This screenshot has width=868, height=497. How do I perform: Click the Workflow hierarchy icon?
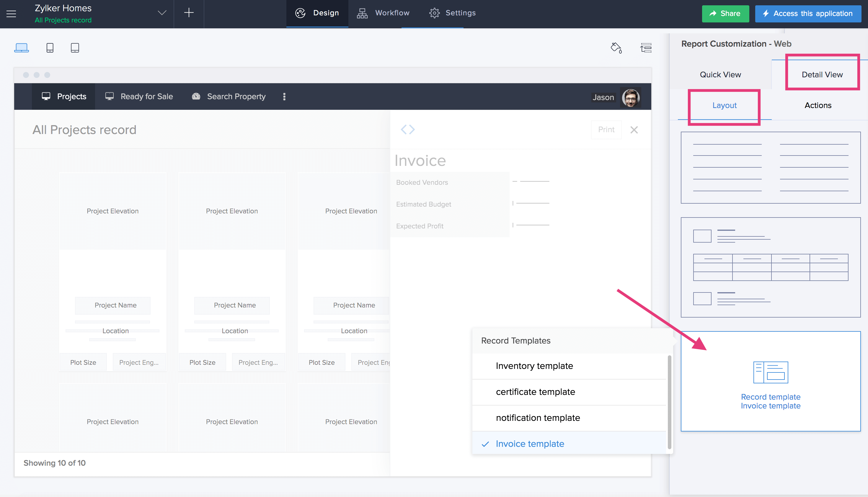coord(362,13)
